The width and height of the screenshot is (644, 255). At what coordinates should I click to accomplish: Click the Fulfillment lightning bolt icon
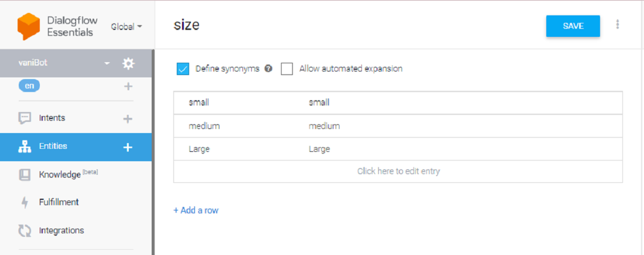(25, 202)
